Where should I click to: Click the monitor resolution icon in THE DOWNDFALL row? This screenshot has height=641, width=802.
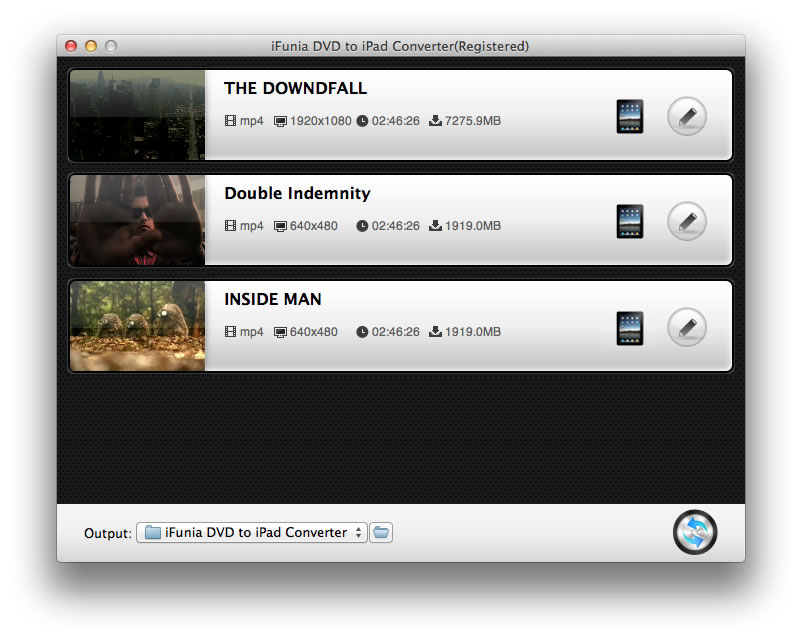pyautogui.click(x=280, y=122)
